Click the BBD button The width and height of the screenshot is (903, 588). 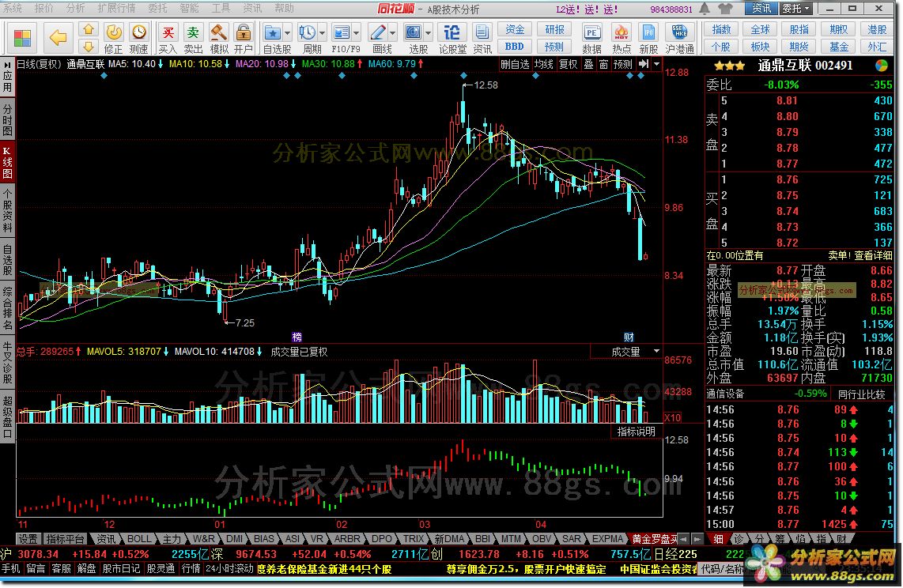tap(515, 47)
